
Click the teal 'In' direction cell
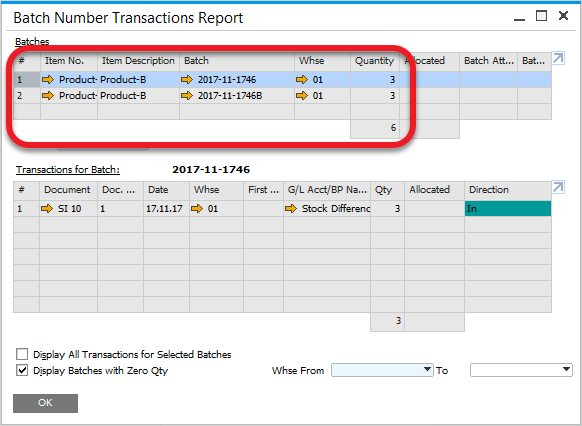(508, 209)
